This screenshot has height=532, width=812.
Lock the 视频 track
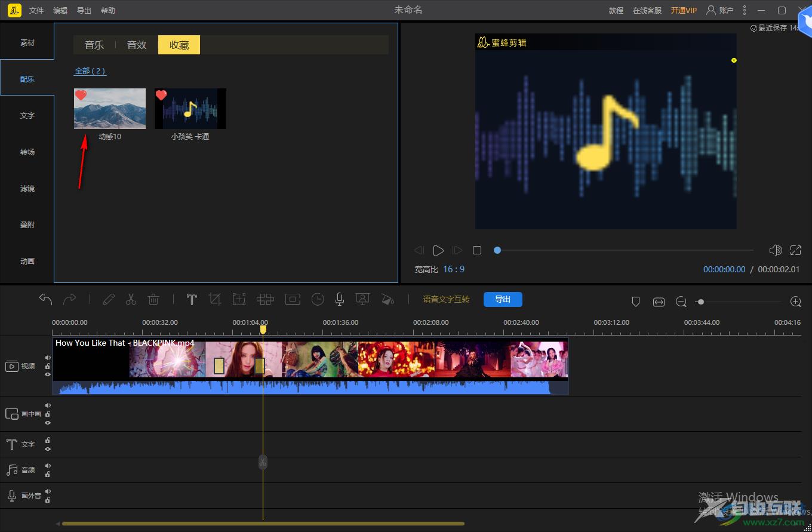click(x=48, y=366)
